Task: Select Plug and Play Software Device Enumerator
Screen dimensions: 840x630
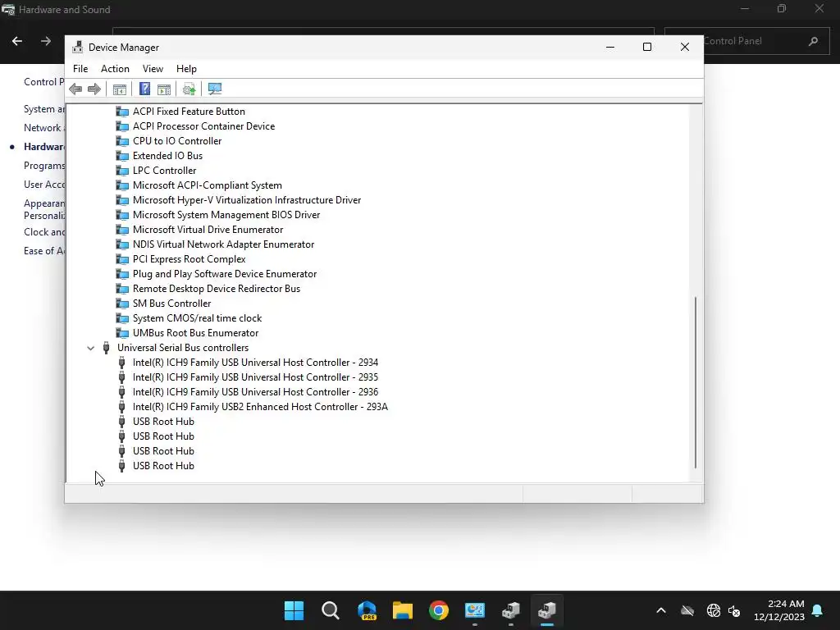Action: (x=225, y=274)
